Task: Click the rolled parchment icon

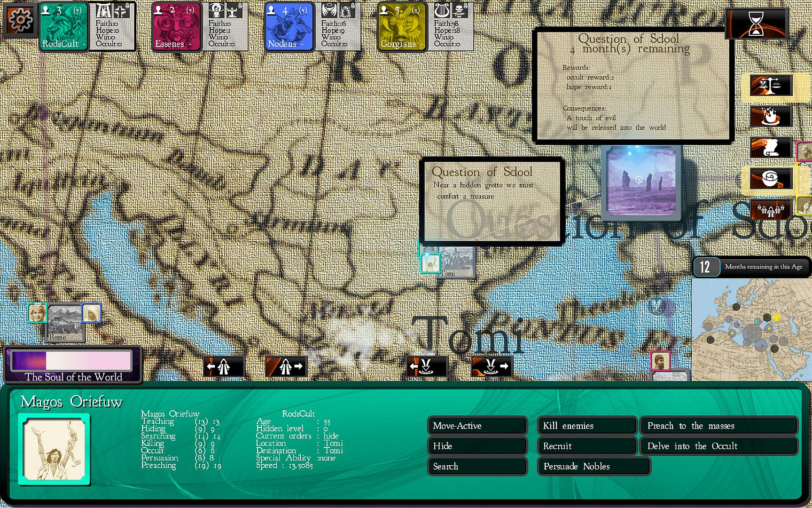Action: [x=771, y=179]
